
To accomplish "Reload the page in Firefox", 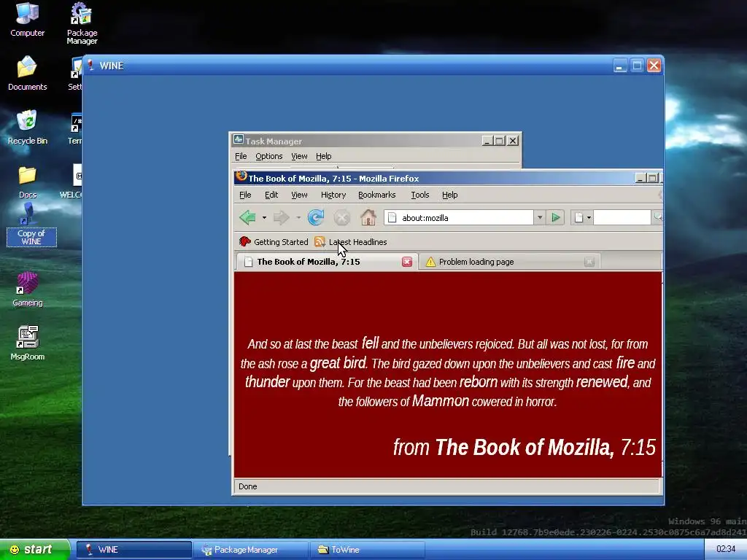I will click(x=315, y=217).
